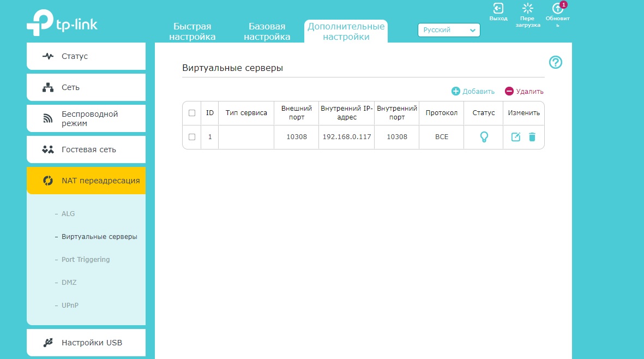Open the DMZ submenu item
The height and width of the screenshot is (359, 644).
(69, 283)
